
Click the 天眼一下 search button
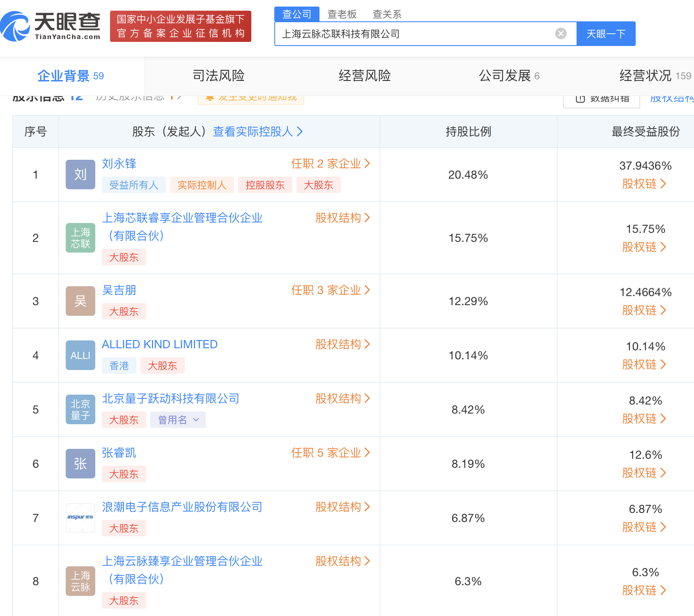click(606, 34)
